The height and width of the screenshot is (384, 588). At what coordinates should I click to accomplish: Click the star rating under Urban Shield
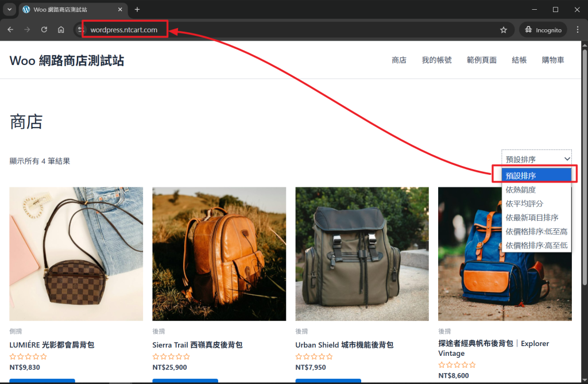coord(314,356)
